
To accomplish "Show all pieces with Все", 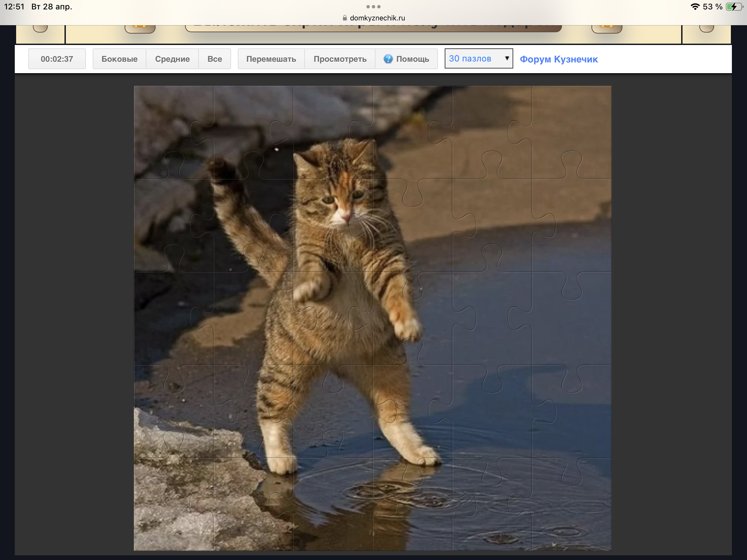I will point(214,59).
